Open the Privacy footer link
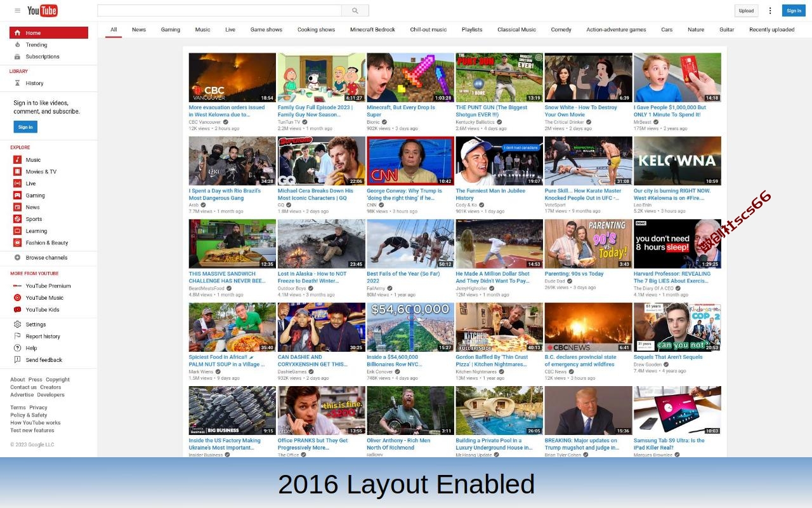Image resolution: width=812 pixels, height=508 pixels. (38, 408)
